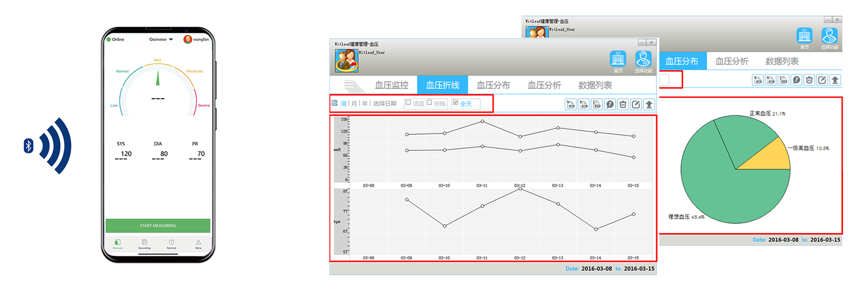Image resolution: width=868 pixels, height=288 pixels.
Task: Uncheck the 全天 checkbox
Action: coord(456,103)
